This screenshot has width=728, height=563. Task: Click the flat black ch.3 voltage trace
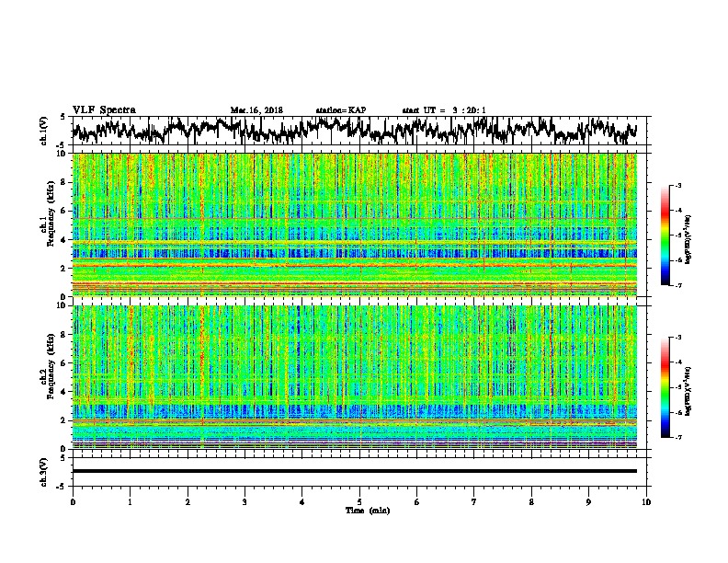[354, 471]
